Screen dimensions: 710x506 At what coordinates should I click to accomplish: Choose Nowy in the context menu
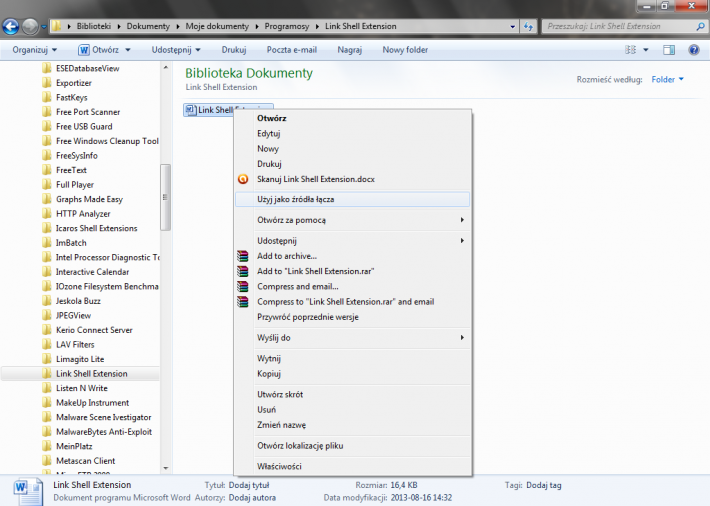coord(352,149)
